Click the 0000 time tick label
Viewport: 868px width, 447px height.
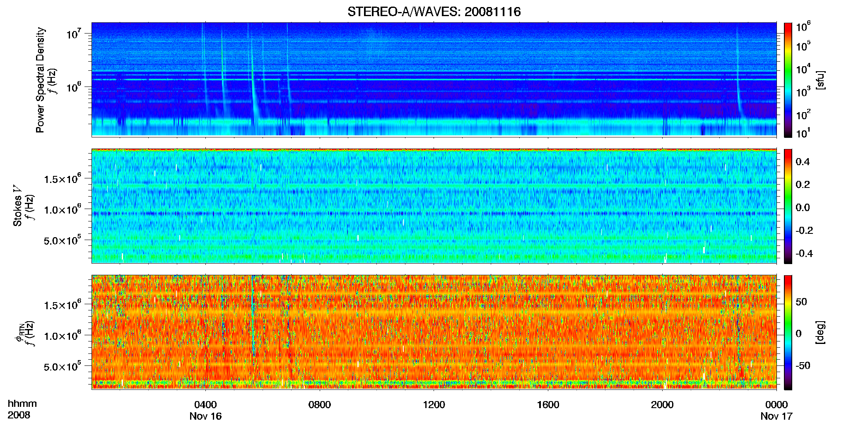[776, 405]
